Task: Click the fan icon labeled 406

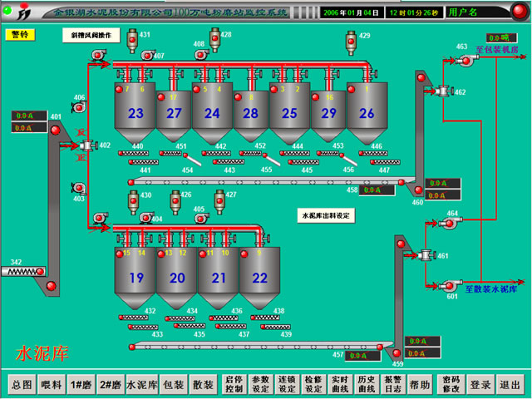Action: (x=79, y=108)
